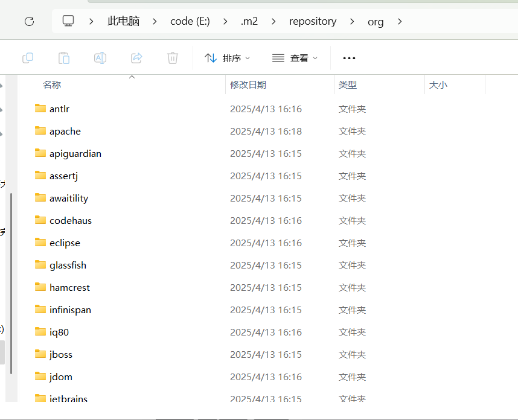Viewport: 518px width, 420px height.
Task: Click the paste icon in toolbar
Action: point(64,58)
